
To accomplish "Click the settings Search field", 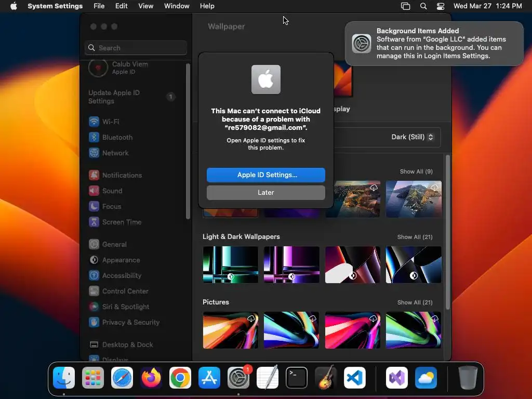I will [136, 48].
